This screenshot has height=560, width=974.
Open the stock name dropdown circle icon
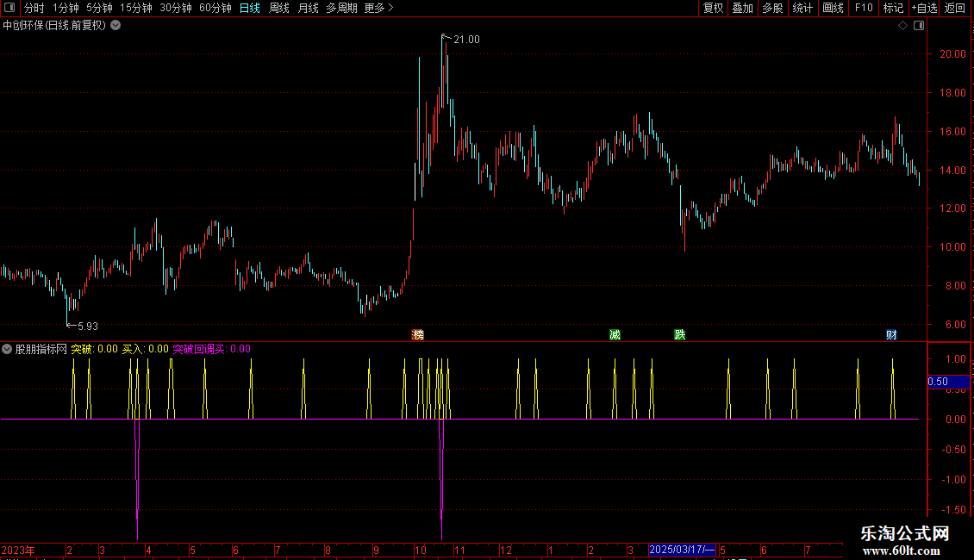[x=116, y=26]
